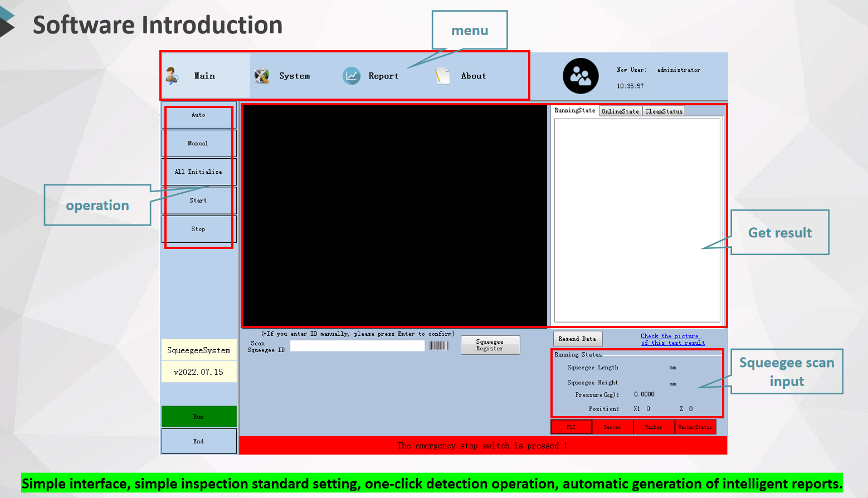The height and width of the screenshot is (498, 868).
Task: Click the red Server status indicator
Action: pos(612,427)
